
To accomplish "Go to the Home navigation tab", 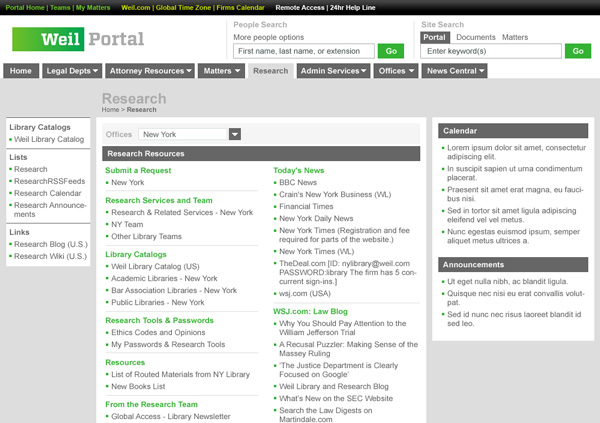I will (x=21, y=71).
